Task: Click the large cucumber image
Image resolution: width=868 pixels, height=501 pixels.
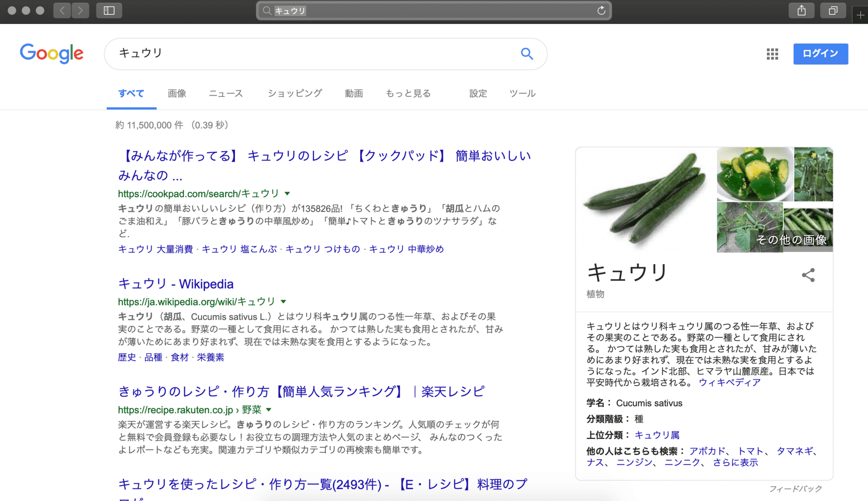Action: (646, 200)
